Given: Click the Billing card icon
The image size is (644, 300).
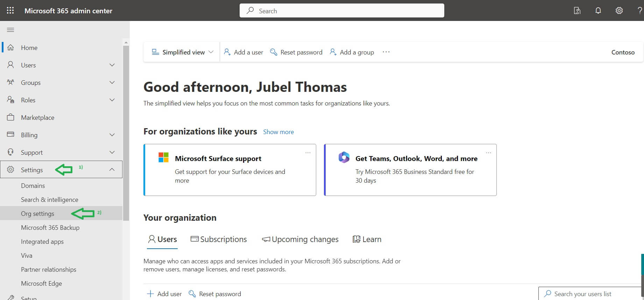Looking at the screenshot, I should (x=10, y=134).
